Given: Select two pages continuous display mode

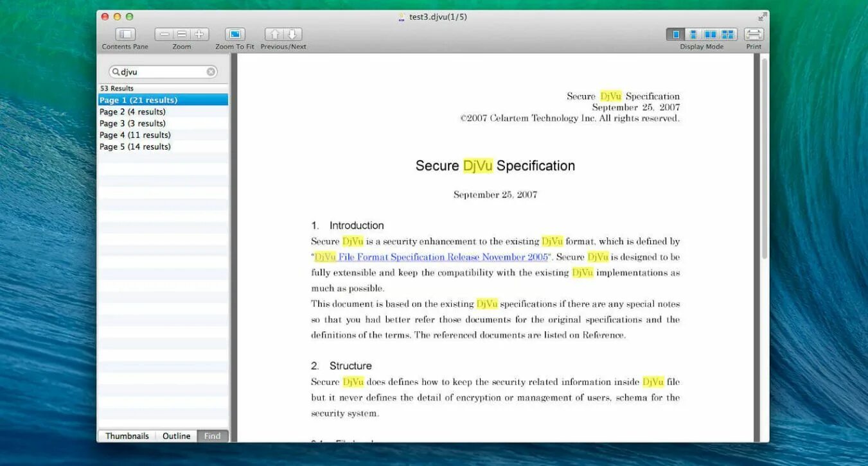Looking at the screenshot, I should 728,34.
